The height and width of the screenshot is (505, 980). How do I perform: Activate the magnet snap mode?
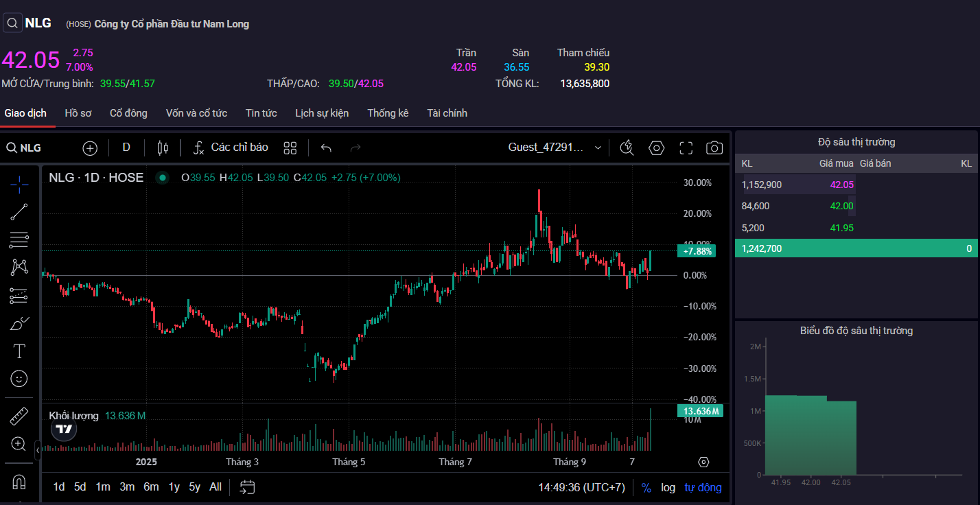19,482
